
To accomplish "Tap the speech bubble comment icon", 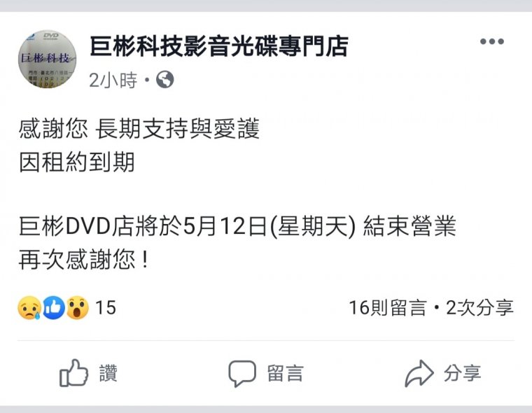I will [242, 374].
